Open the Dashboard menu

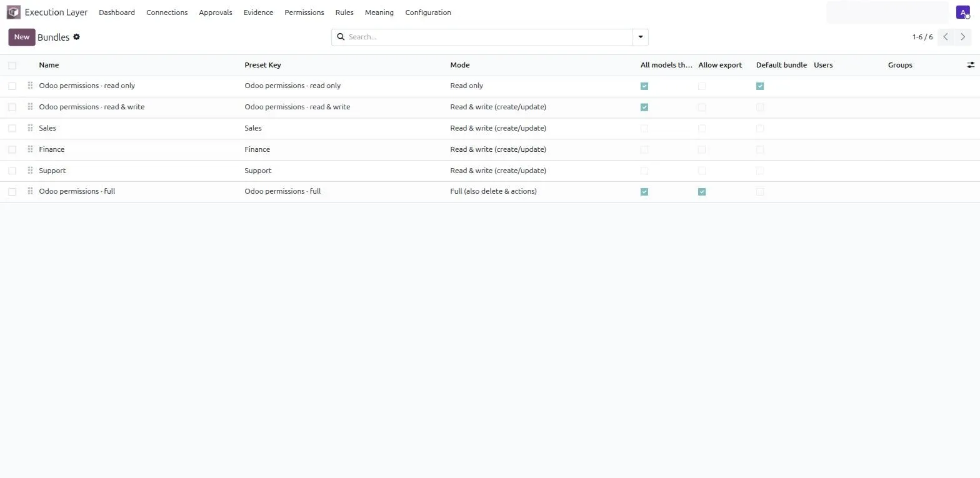click(117, 12)
